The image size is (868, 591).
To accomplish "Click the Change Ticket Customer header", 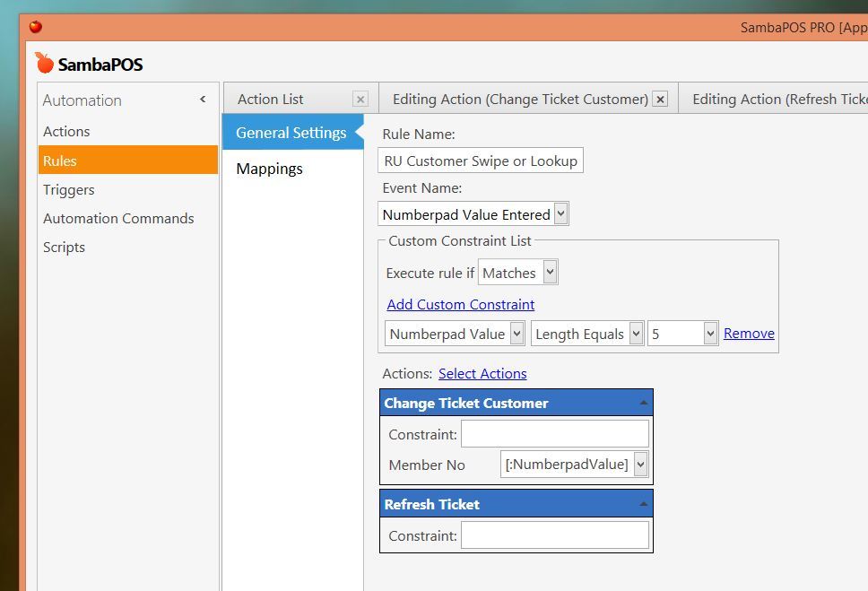I will click(516, 403).
